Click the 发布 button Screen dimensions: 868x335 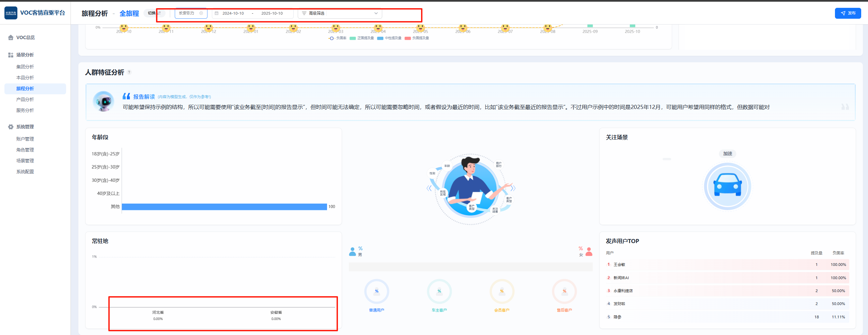coord(848,13)
